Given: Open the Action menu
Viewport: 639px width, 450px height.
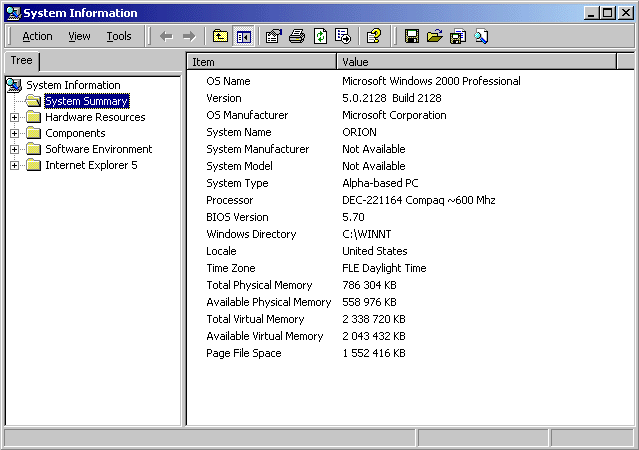Looking at the screenshot, I should click(x=37, y=36).
